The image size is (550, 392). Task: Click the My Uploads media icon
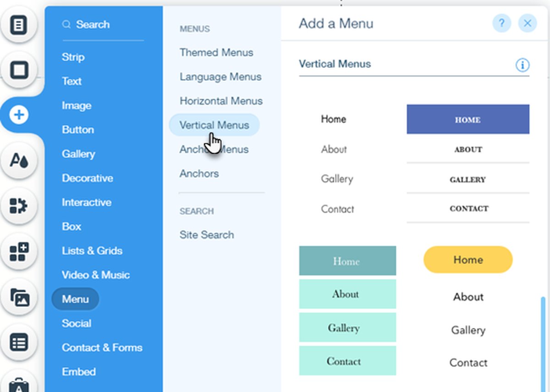coord(19,297)
